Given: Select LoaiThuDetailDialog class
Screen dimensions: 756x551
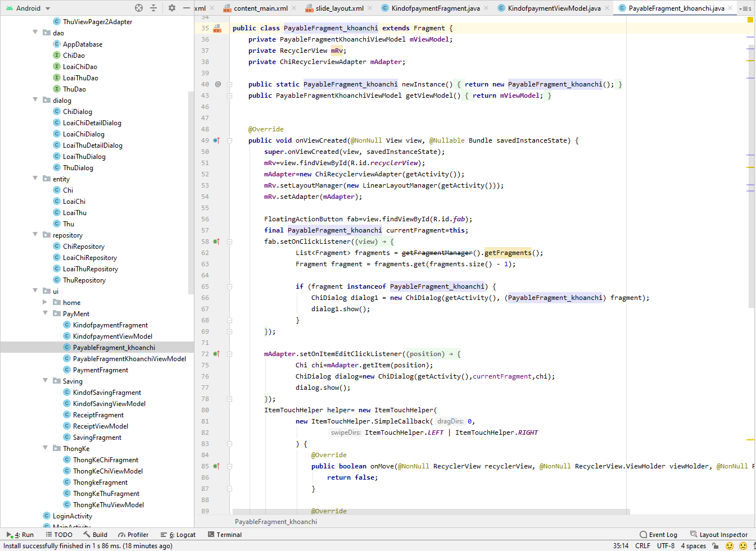Looking at the screenshot, I should click(x=92, y=145).
